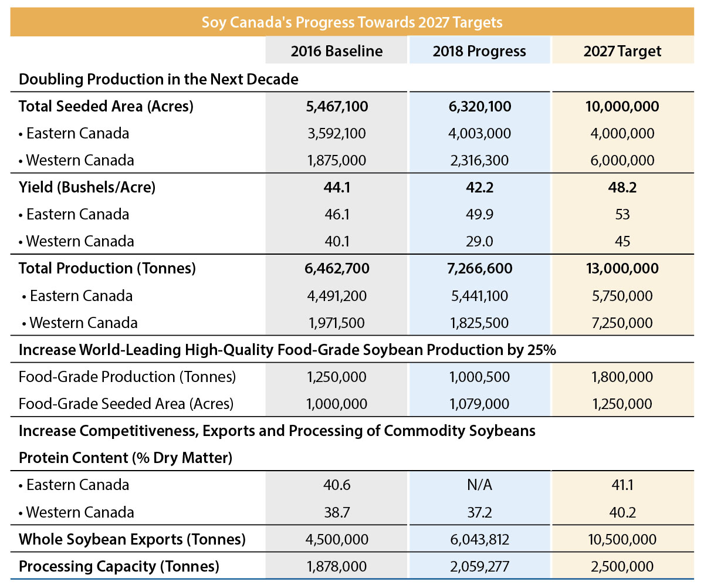Select the 'Total Production (Tonnes)' row label
Viewport: 704px width, 588px height.
point(107,268)
